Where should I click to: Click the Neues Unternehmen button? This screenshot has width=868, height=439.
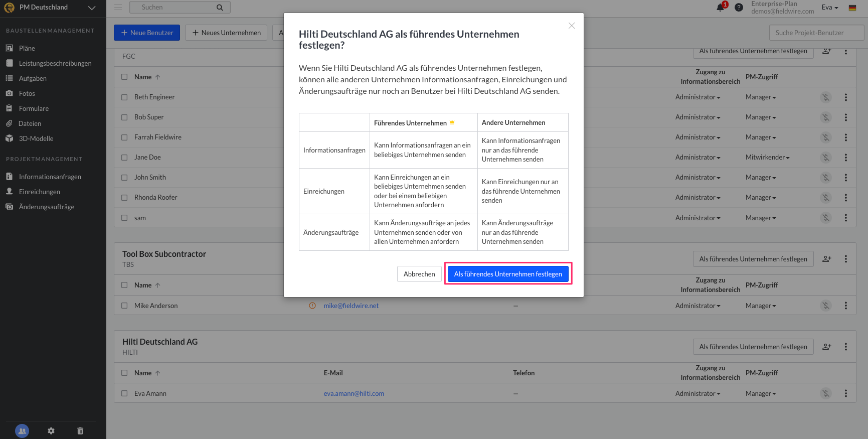[x=226, y=33]
